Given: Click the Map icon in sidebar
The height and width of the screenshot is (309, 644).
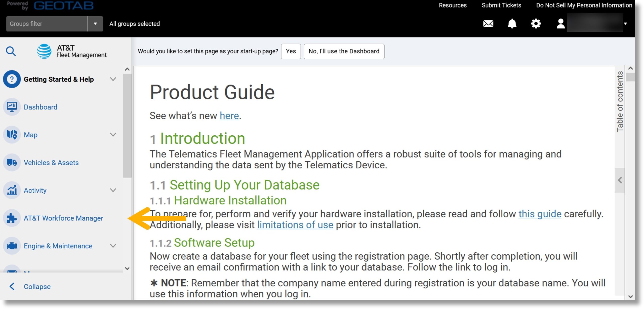Looking at the screenshot, I should 12,135.
